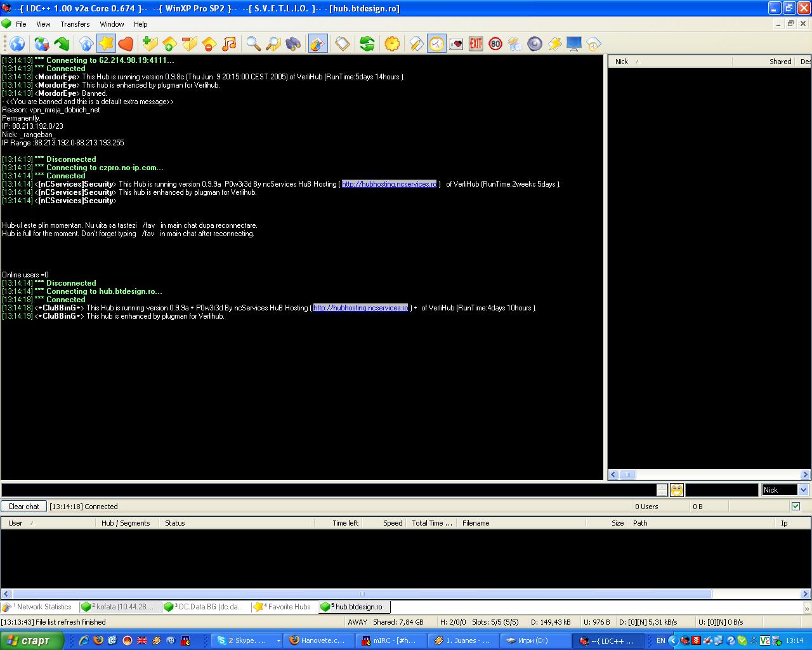Open the emoticon smiley picker
812x650 pixels.
coord(677,489)
